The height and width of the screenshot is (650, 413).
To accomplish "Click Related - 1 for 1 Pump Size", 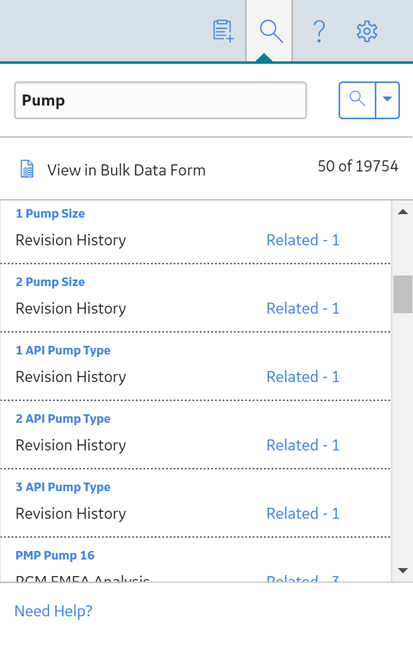I will point(303,240).
